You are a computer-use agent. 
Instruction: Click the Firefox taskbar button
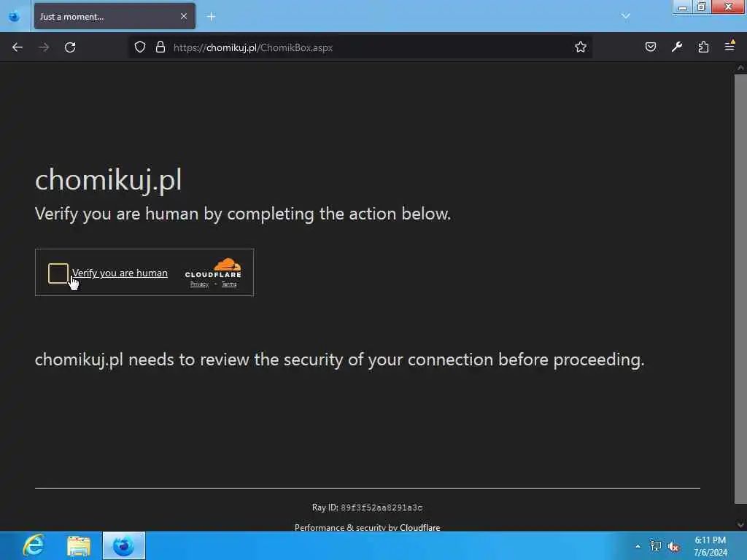coord(124,545)
